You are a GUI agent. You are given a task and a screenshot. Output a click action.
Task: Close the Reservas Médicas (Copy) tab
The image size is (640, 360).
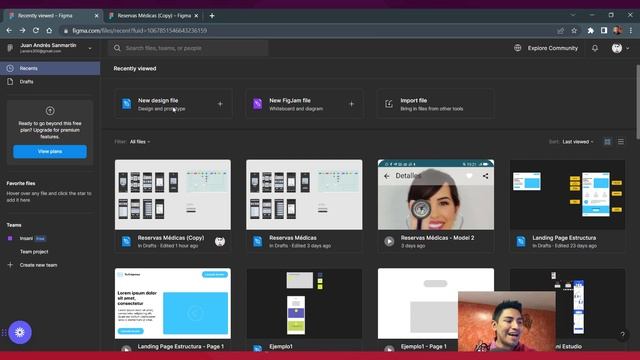pyautogui.click(x=196, y=16)
